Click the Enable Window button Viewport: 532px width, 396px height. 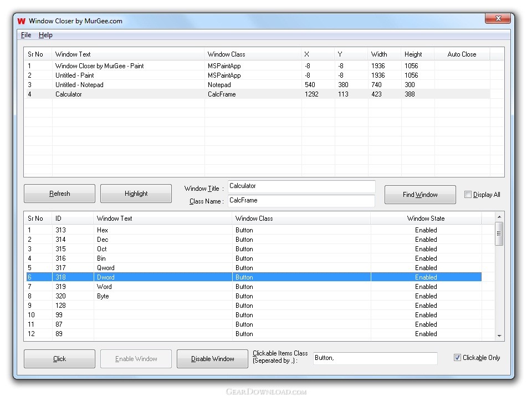coord(136,359)
